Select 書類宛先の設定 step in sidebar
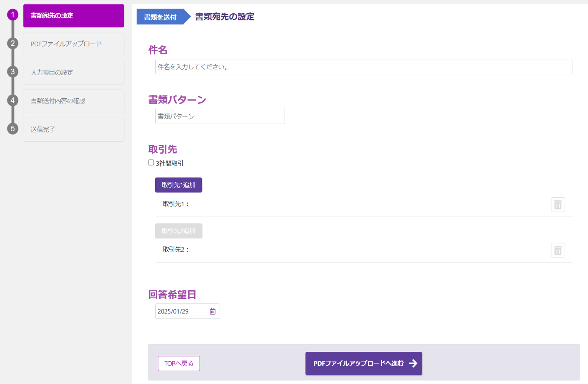 click(x=74, y=16)
